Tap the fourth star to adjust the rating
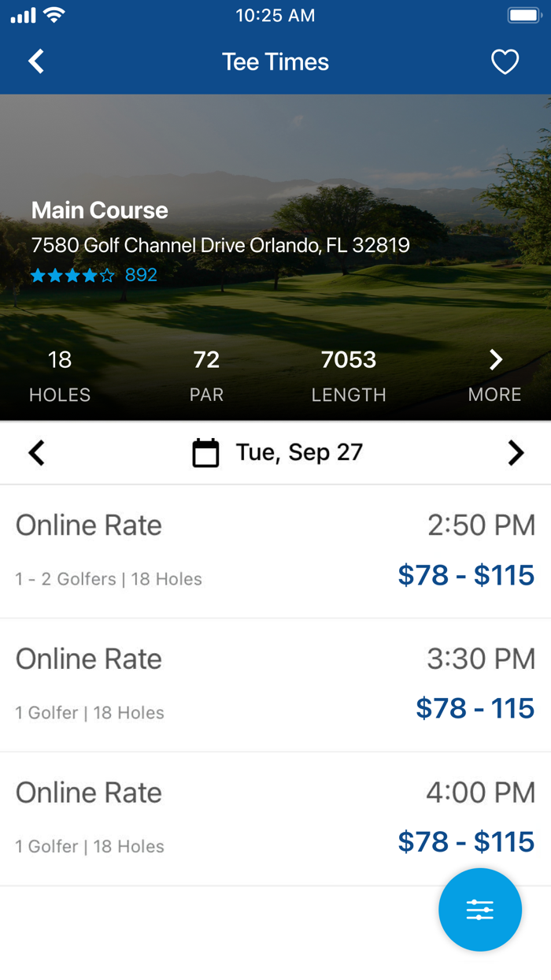 tap(91, 276)
